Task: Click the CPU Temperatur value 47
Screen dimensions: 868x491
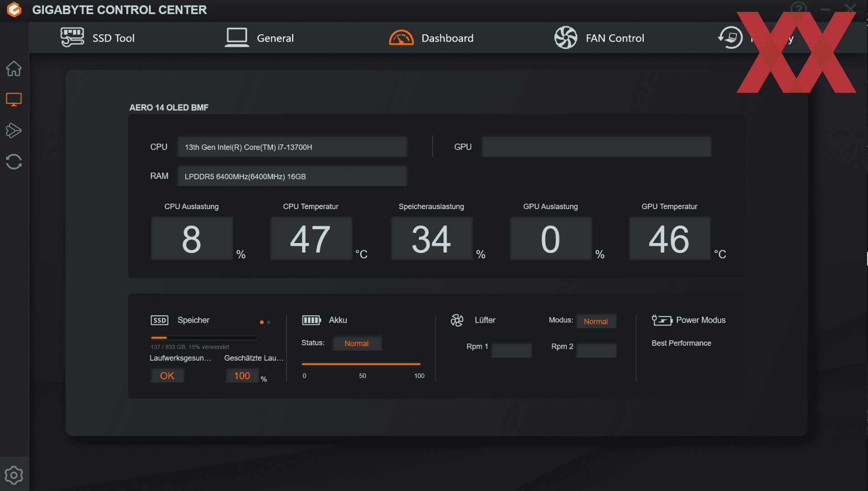Action: pyautogui.click(x=311, y=238)
